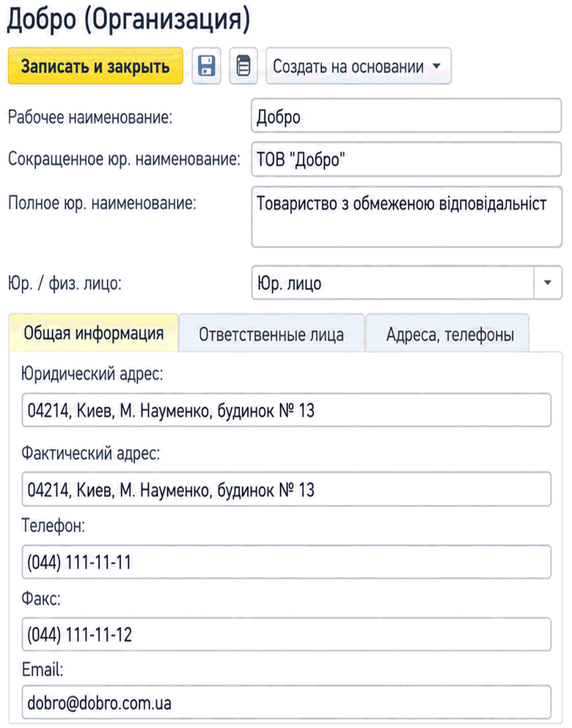This screenshot has width=572, height=728.
Task: Click the 'Сокращенное юр. наименование:' label
Action: (x=125, y=159)
